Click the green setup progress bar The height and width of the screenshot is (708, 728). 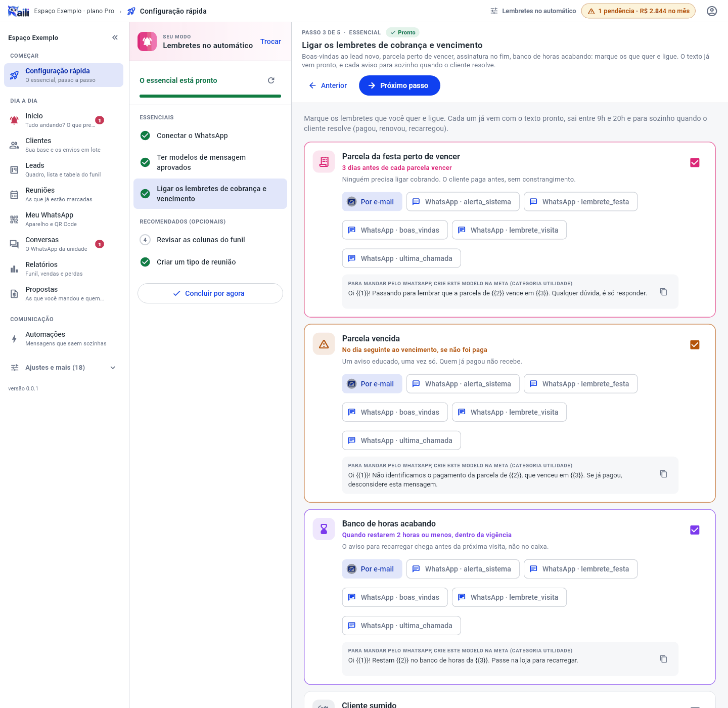click(x=210, y=96)
